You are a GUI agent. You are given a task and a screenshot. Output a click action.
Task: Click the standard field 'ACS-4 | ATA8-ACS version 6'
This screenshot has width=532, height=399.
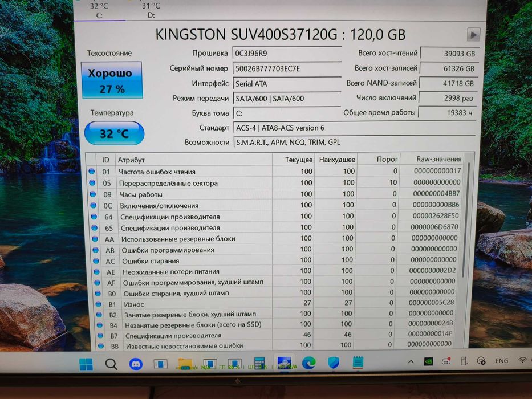click(x=354, y=128)
